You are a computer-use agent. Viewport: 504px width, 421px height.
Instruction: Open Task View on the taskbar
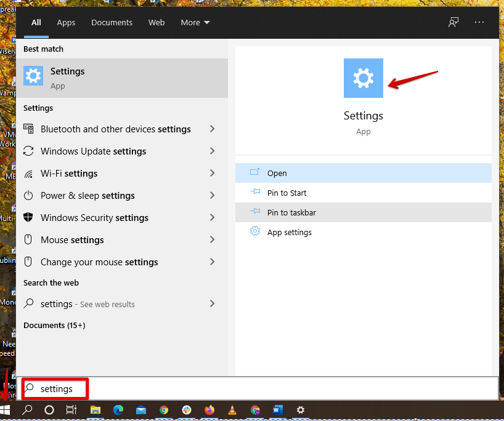[x=71, y=410]
